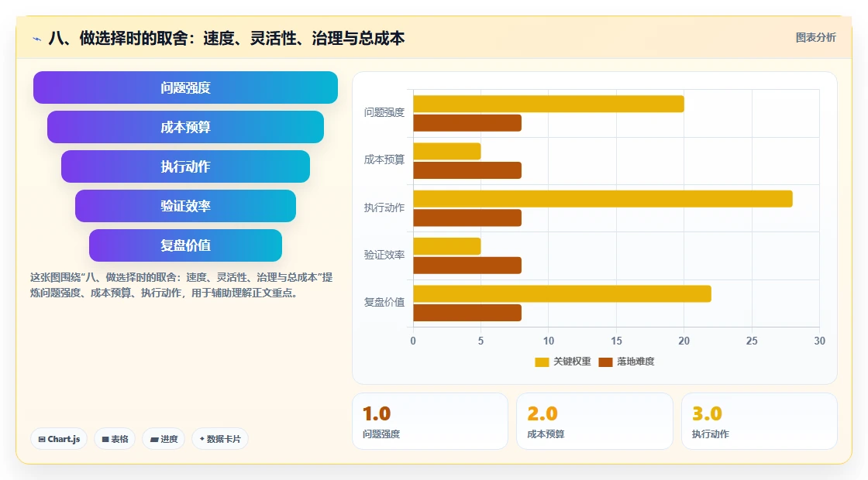Select the 成本预算 funnel bar
Image resolution: width=868 pixels, height=480 pixels.
pos(185,127)
